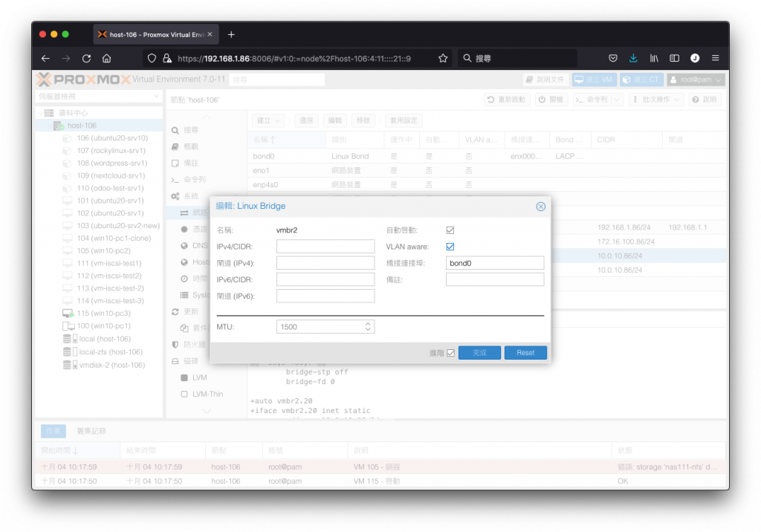Open the 搜尋 search menu item
The width and height of the screenshot is (761, 532).
coord(190,130)
